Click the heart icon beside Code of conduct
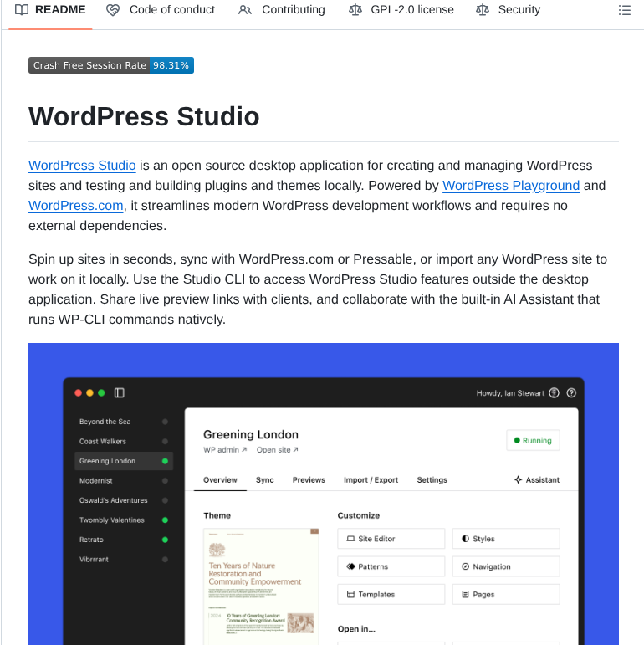The height and width of the screenshot is (645, 644). point(113,10)
